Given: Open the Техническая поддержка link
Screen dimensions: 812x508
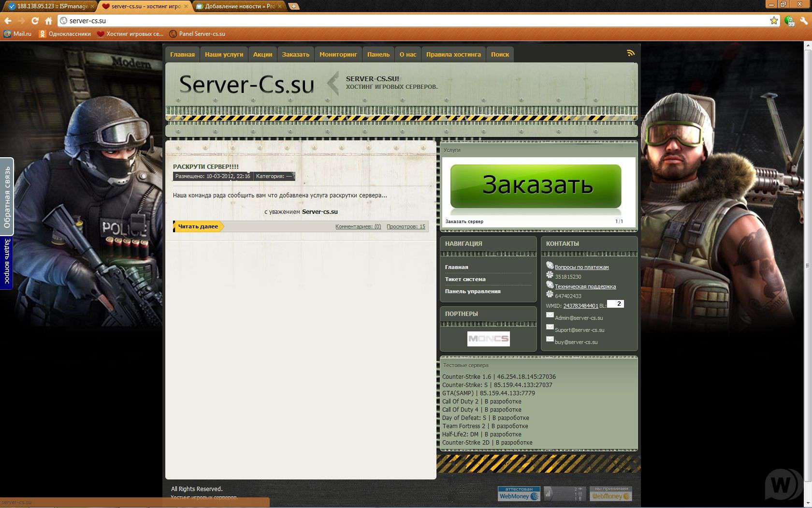Looking at the screenshot, I should [585, 286].
